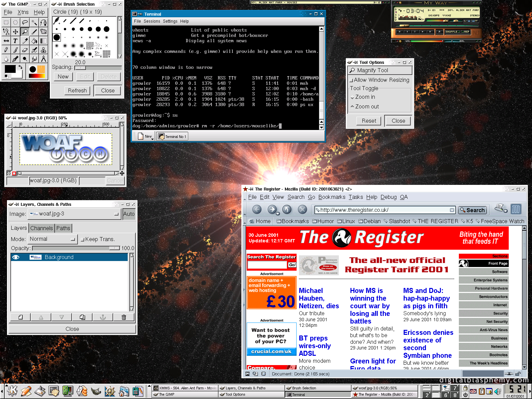Select the Eraser tool in GIMP
532x399 pixels.
[25, 50]
